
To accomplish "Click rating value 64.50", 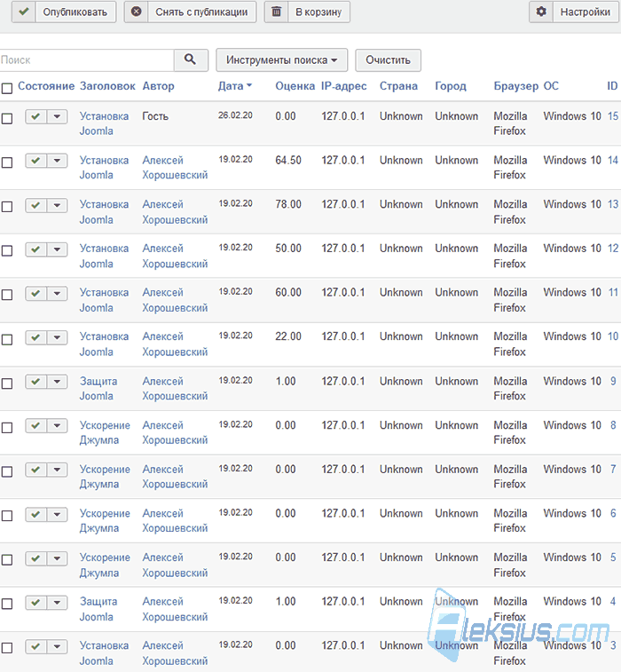I will 288,161.
